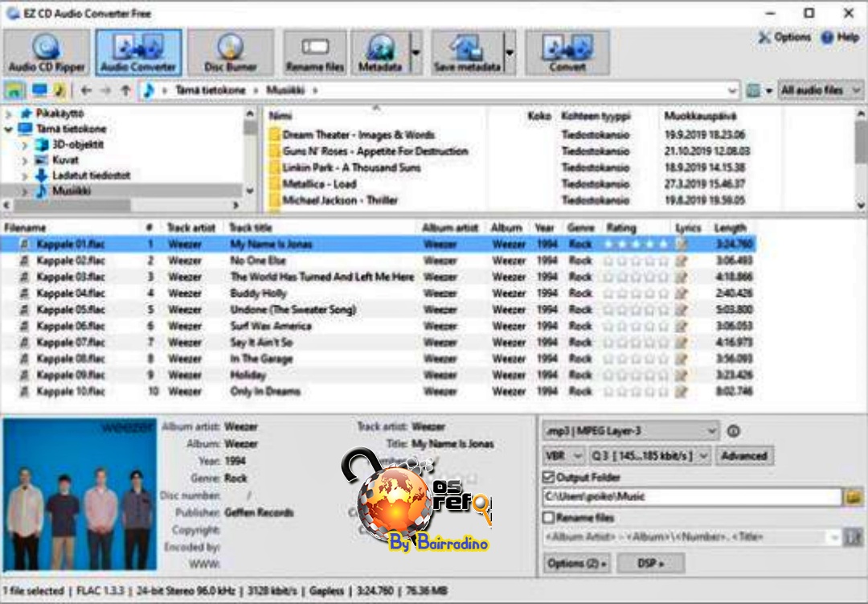The width and height of the screenshot is (868, 604).
Task: Click the lyrics icon for Kappale 05.flac
Action: 682,309
